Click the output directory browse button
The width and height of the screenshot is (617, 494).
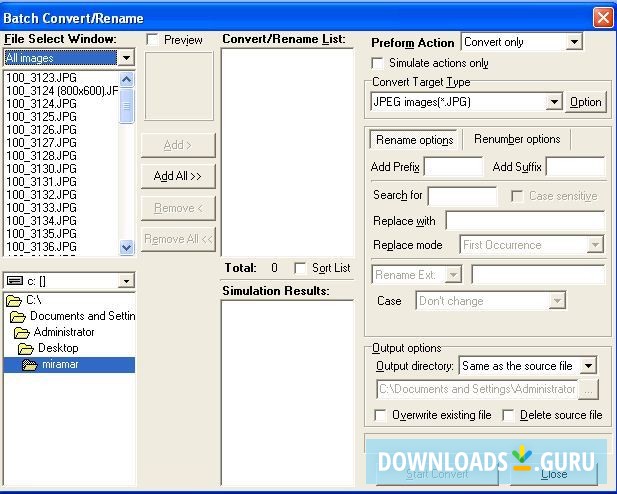click(x=588, y=390)
